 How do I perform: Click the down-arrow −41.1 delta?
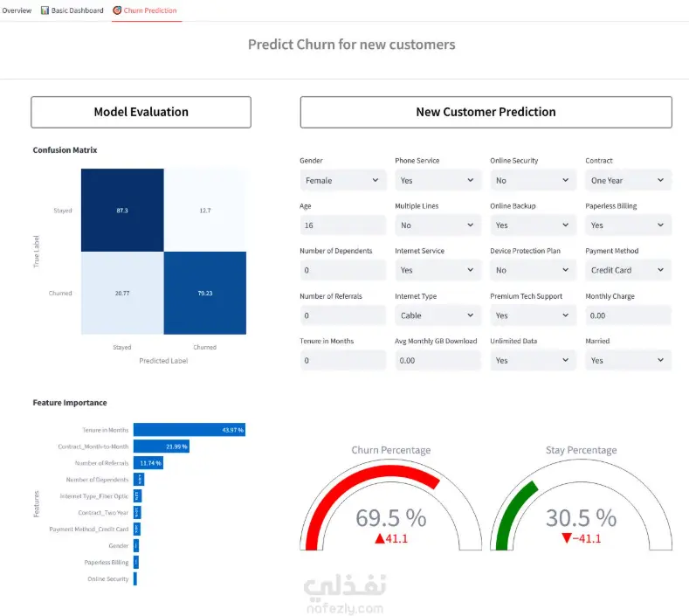[581, 538]
